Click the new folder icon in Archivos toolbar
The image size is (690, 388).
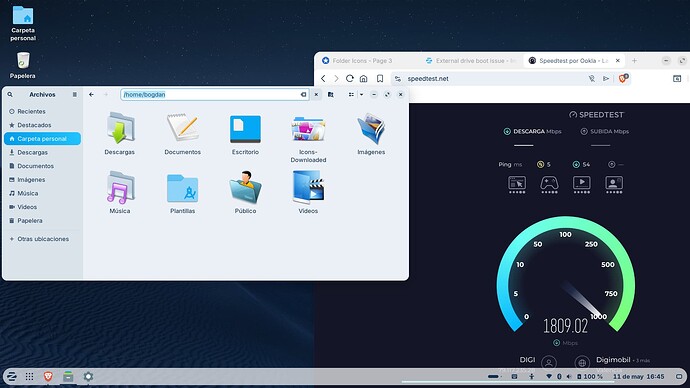pyautogui.click(x=330, y=95)
